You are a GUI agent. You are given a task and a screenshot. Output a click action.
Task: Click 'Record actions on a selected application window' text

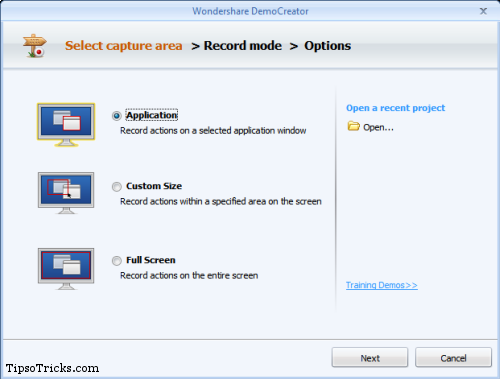(x=213, y=131)
